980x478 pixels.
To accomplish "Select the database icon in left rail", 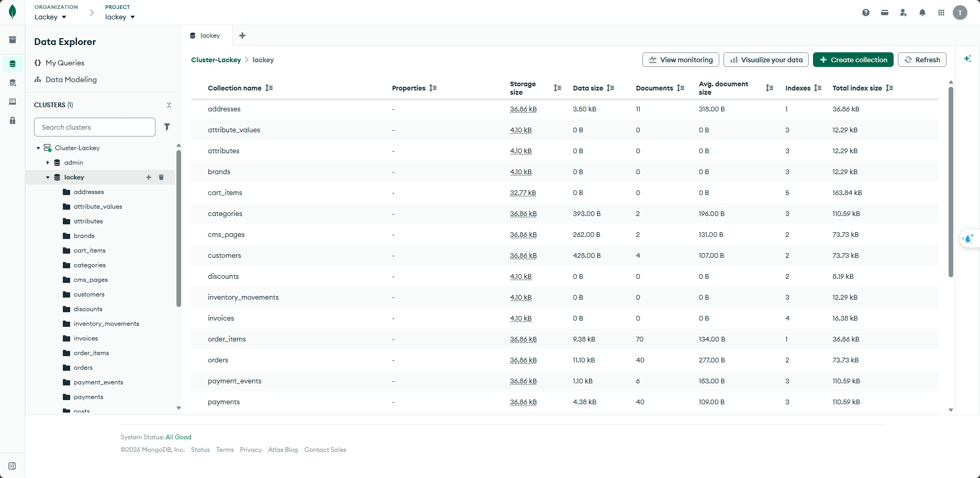I will coord(13,64).
